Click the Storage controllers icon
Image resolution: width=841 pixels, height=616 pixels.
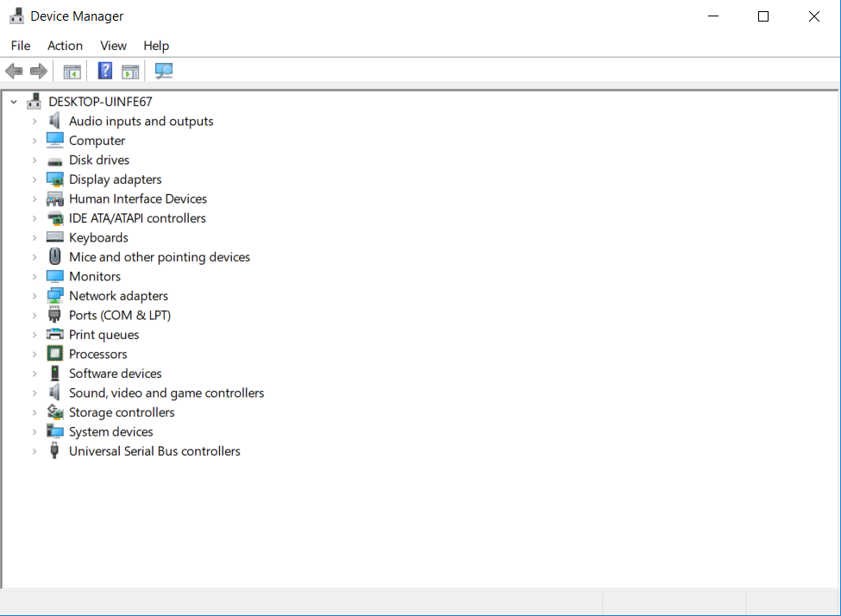point(54,412)
